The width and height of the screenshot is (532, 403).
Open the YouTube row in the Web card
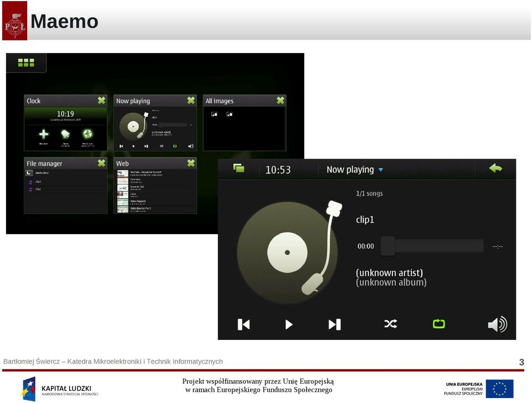tap(155, 173)
